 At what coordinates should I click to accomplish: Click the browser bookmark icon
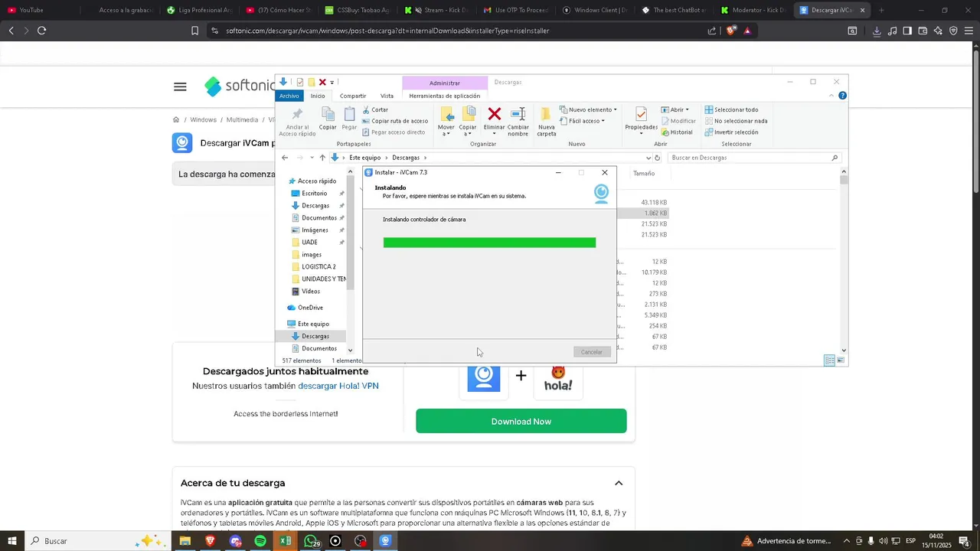coord(194,31)
